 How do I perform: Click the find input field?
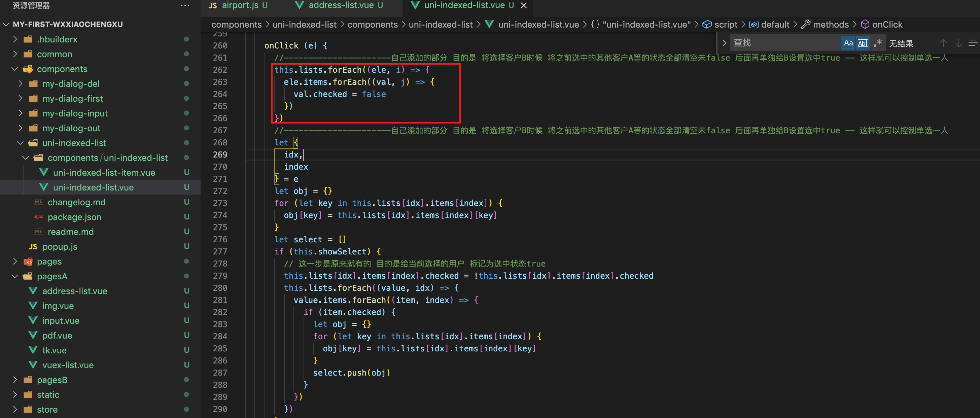pyautogui.click(x=784, y=43)
